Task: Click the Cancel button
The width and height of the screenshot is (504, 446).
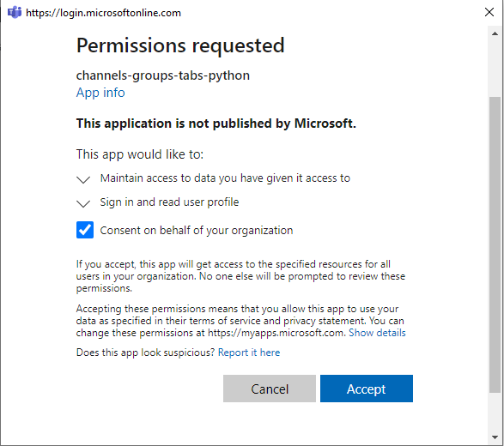Action: [x=270, y=389]
